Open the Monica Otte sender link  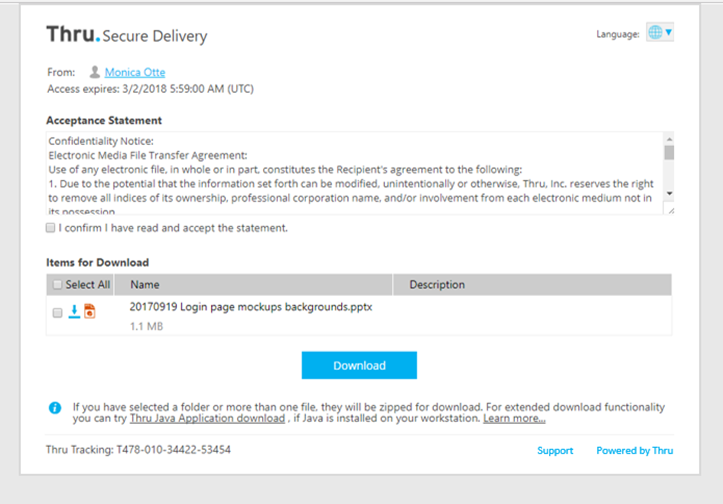135,72
